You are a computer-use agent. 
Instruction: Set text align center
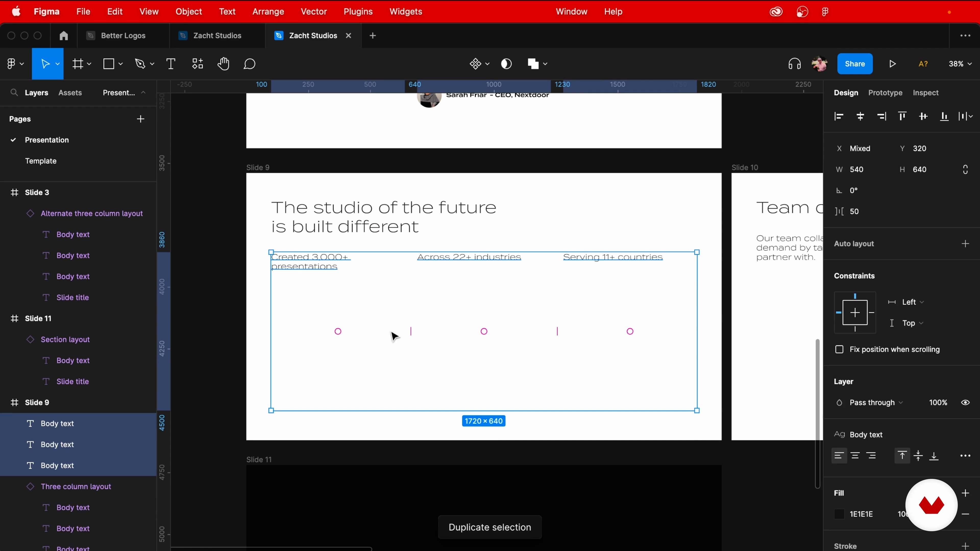tap(855, 456)
